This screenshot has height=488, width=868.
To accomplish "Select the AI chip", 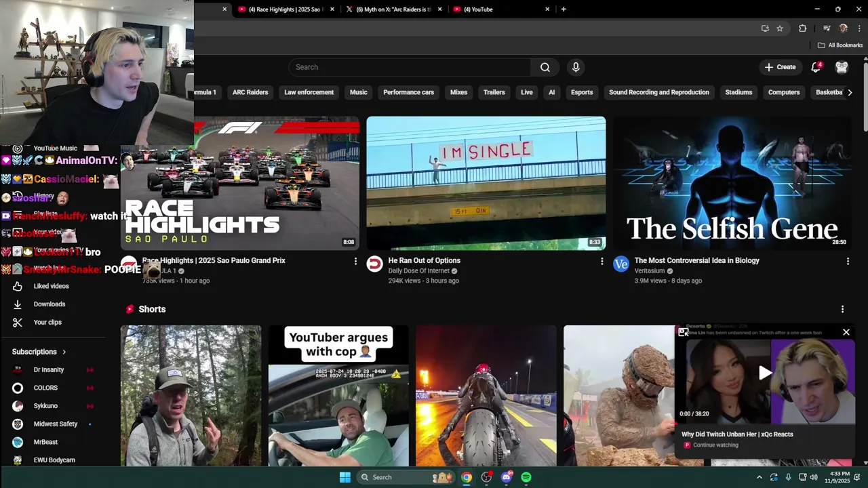I will click(x=552, y=92).
